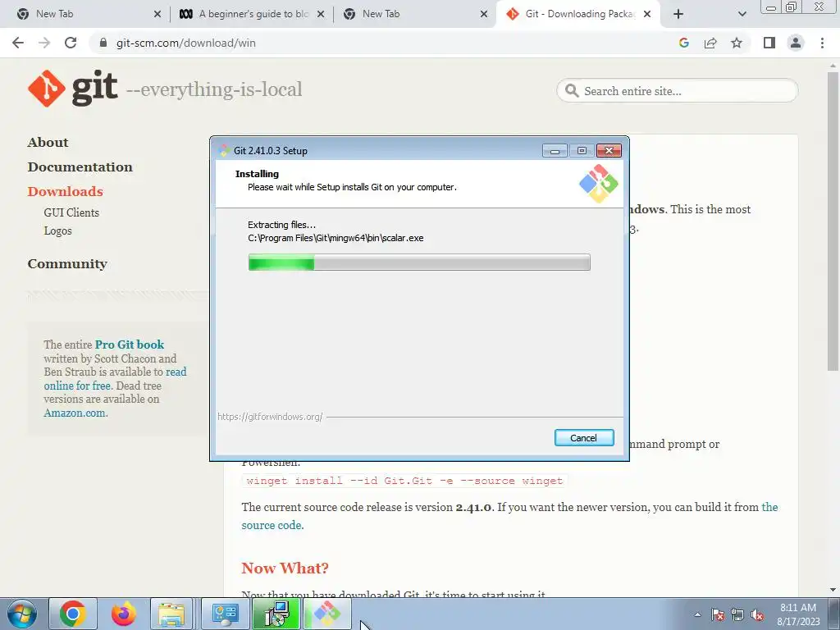Open the source code link
Image resolution: width=840 pixels, height=630 pixels.
coord(271,525)
